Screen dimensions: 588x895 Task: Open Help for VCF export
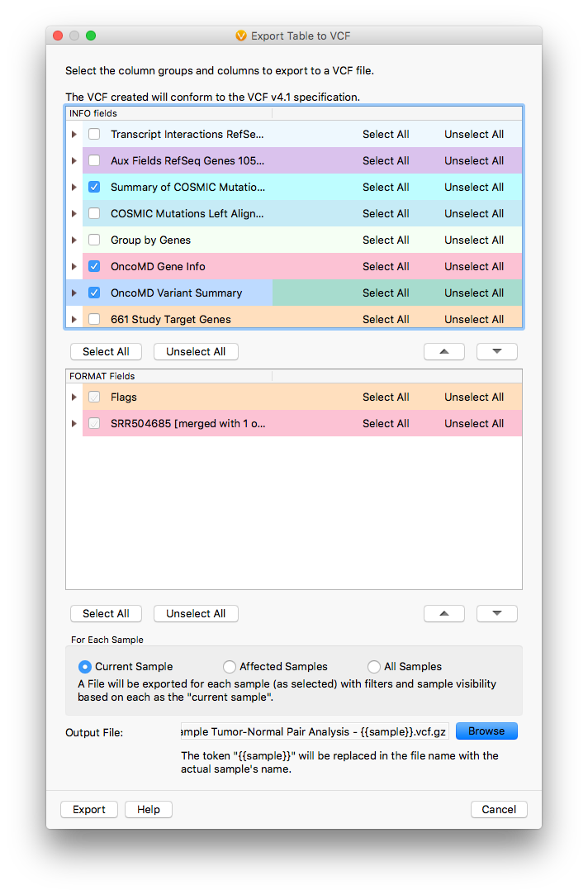point(149,809)
